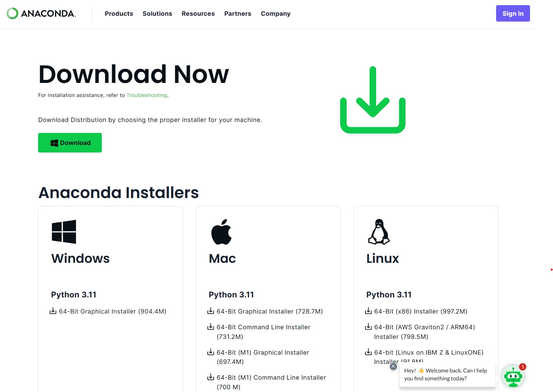Expand the Resources navigation menu

click(x=198, y=14)
